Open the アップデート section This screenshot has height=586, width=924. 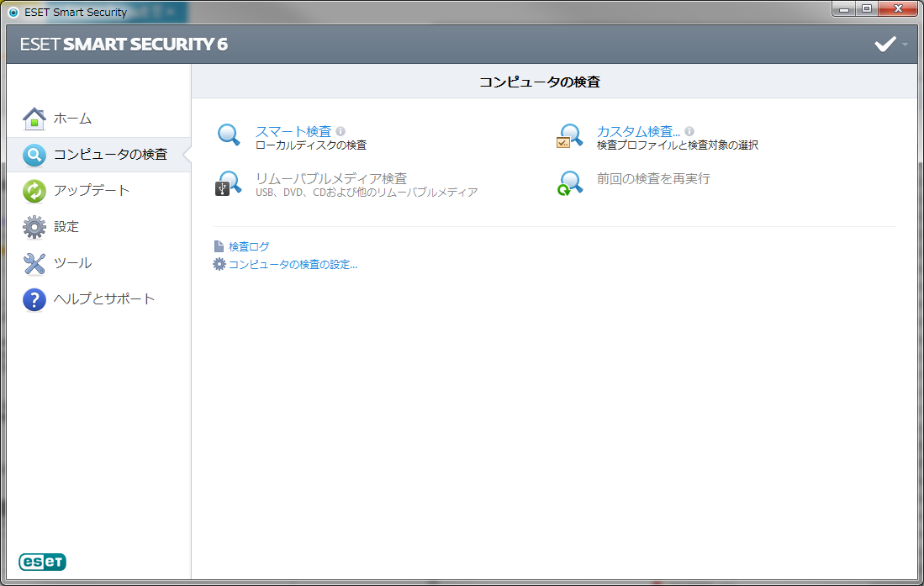coord(92,190)
